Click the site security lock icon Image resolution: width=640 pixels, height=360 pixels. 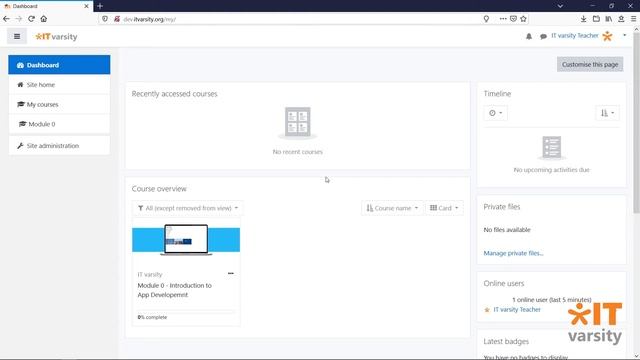coord(117,19)
